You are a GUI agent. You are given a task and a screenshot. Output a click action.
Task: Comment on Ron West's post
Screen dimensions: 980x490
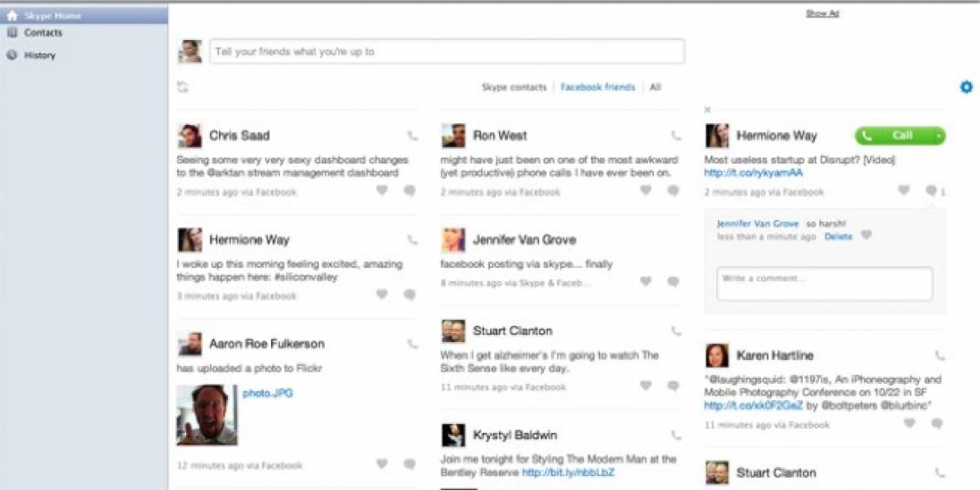[673, 190]
